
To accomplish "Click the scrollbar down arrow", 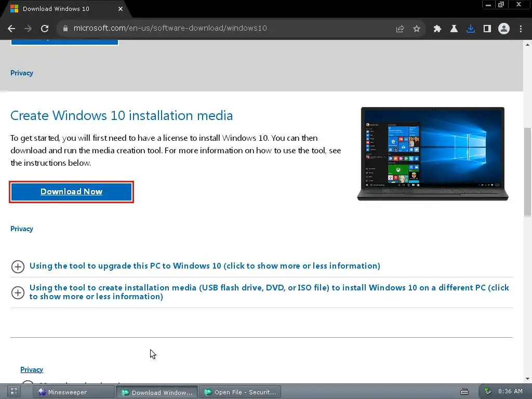I will click(527, 379).
